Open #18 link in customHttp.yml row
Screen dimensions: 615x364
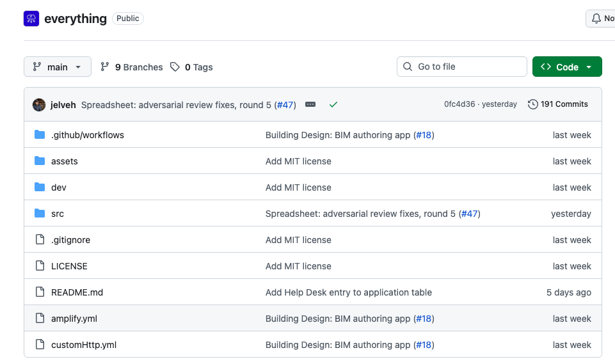pyautogui.click(x=424, y=345)
